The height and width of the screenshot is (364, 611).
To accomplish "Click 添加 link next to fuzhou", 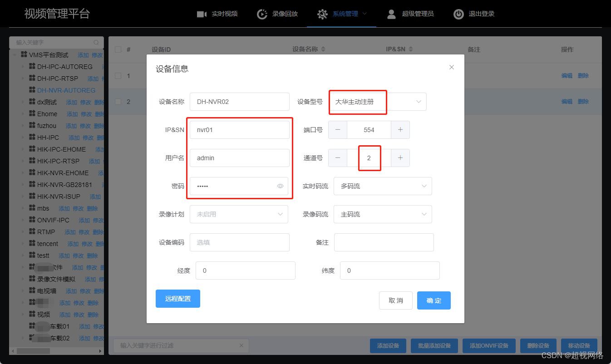I will pos(71,126).
